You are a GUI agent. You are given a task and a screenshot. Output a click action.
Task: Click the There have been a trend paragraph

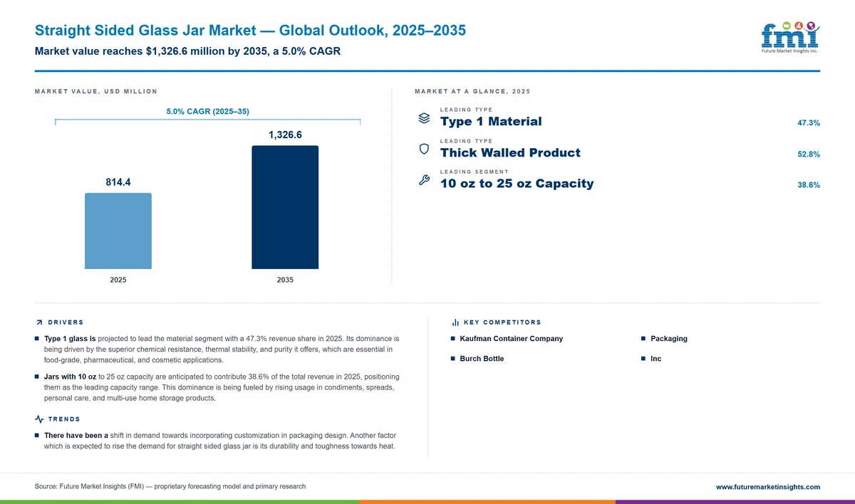tap(219, 441)
